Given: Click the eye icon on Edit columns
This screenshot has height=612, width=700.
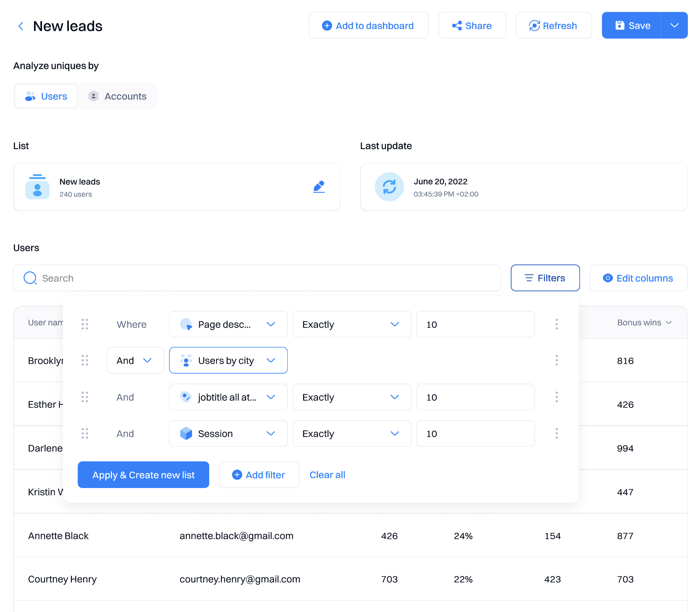Looking at the screenshot, I should (608, 278).
